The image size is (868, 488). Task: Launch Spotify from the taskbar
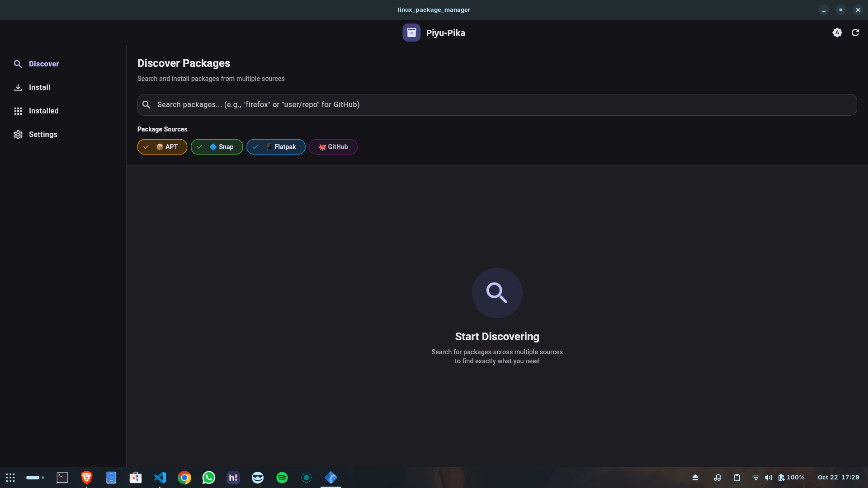(x=282, y=478)
